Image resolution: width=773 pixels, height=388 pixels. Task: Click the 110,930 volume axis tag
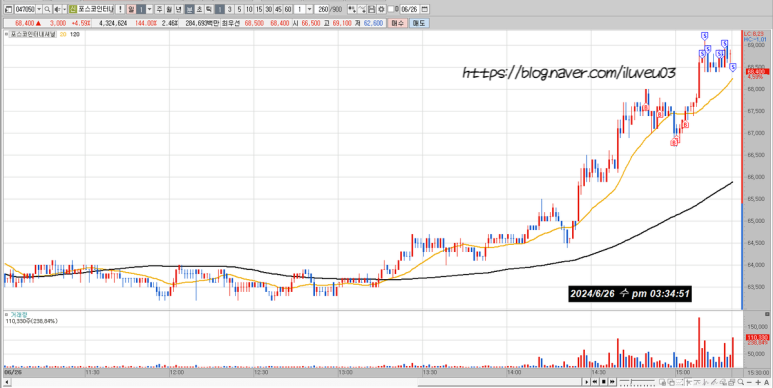click(757, 337)
